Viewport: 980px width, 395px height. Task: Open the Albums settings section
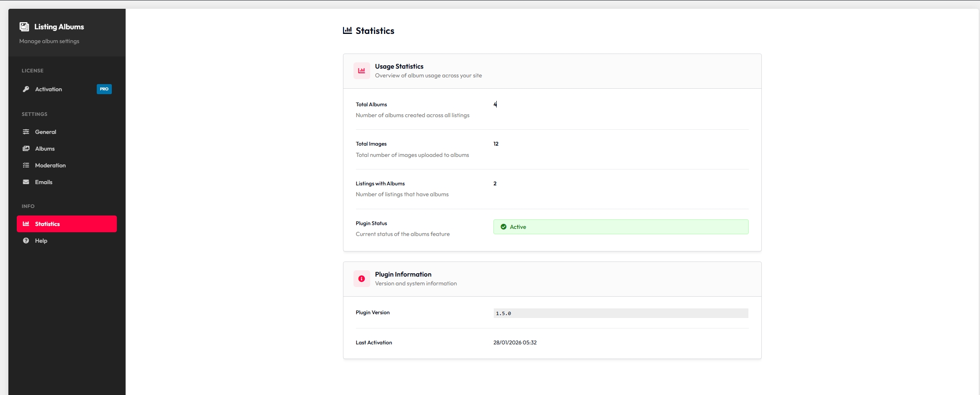coord(44,148)
